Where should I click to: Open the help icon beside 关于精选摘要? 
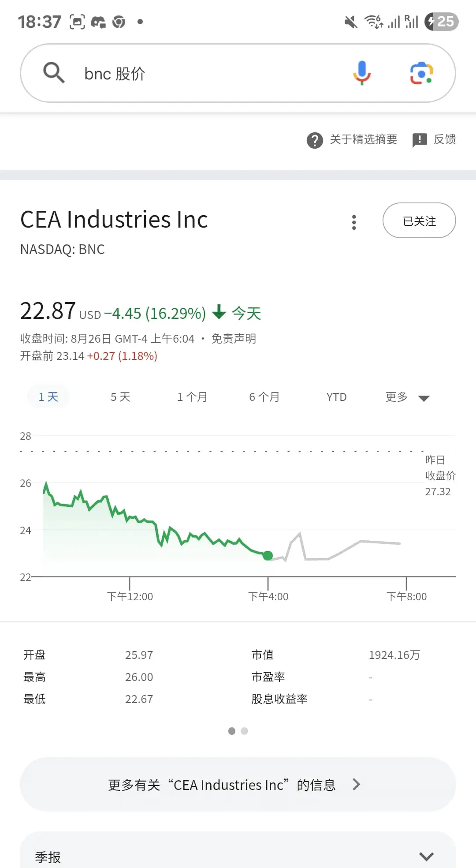click(315, 140)
